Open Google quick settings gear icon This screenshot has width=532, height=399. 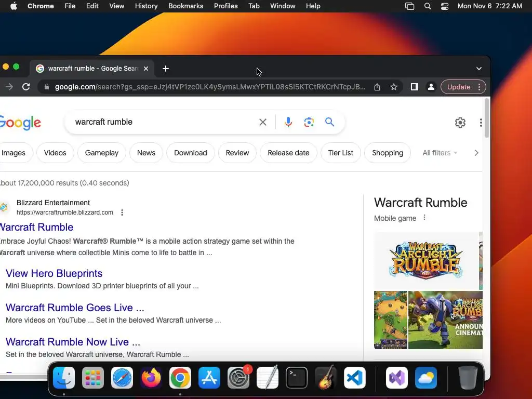coord(460,123)
